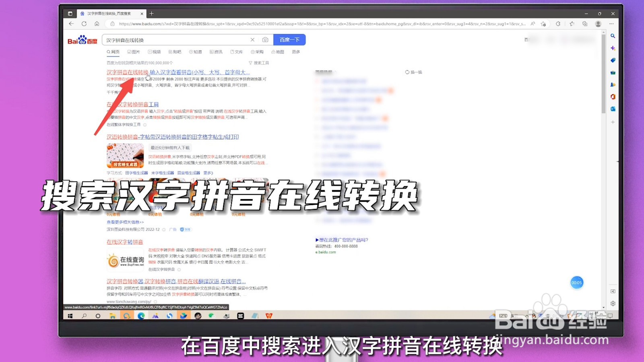Open the browser home page icon
The image size is (644, 362).
pyautogui.click(x=97, y=24)
